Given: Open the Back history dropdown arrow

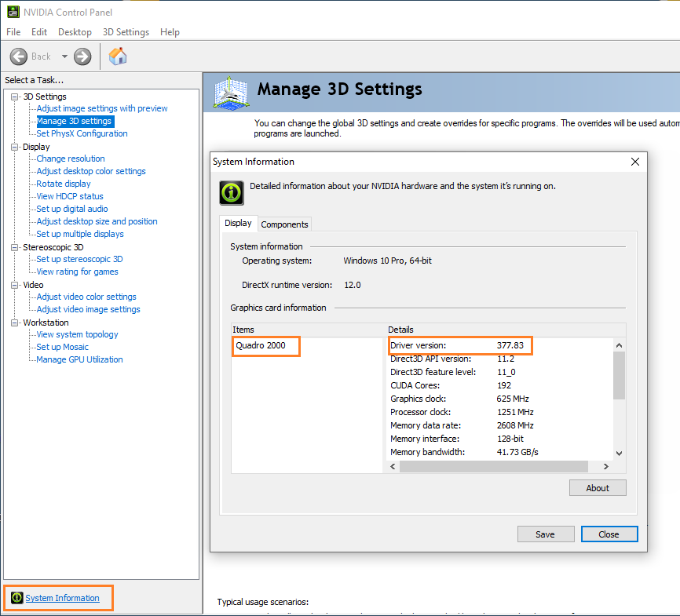Looking at the screenshot, I should pyautogui.click(x=64, y=56).
